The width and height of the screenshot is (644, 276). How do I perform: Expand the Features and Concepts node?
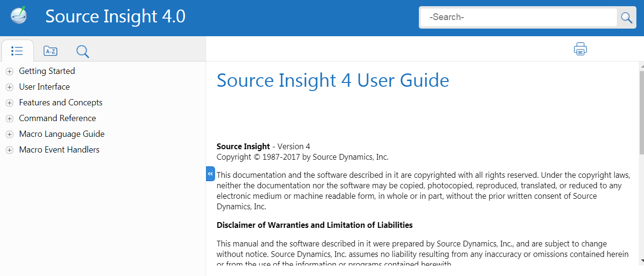(9, 103)
